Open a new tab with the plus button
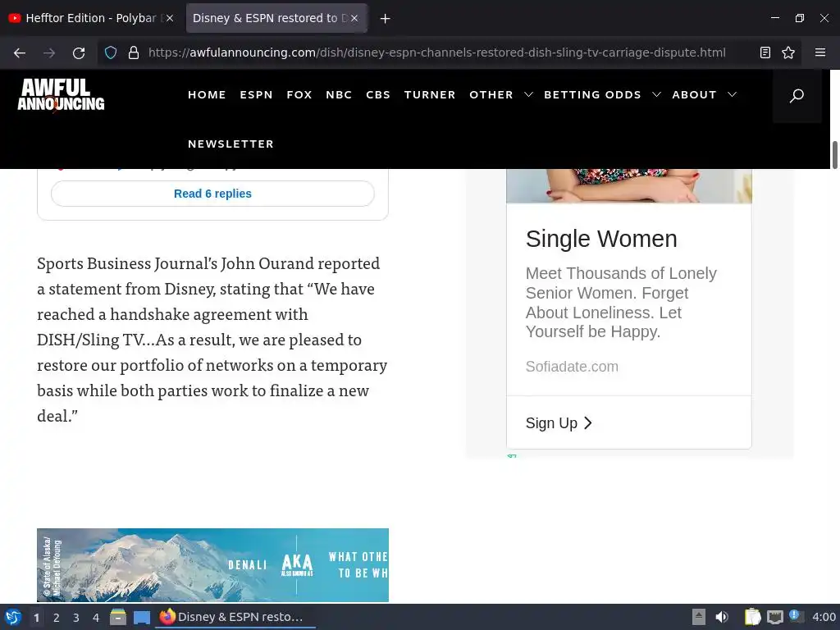 click(x=386, y=19)
